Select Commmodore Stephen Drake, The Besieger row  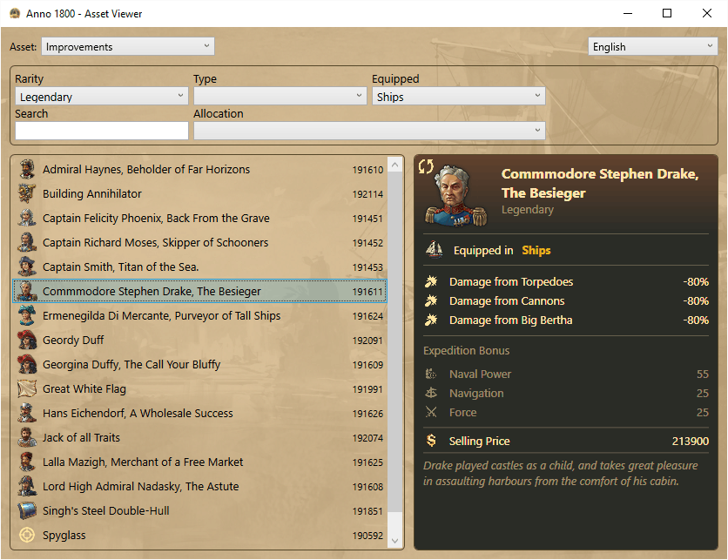tap(199, 291)
